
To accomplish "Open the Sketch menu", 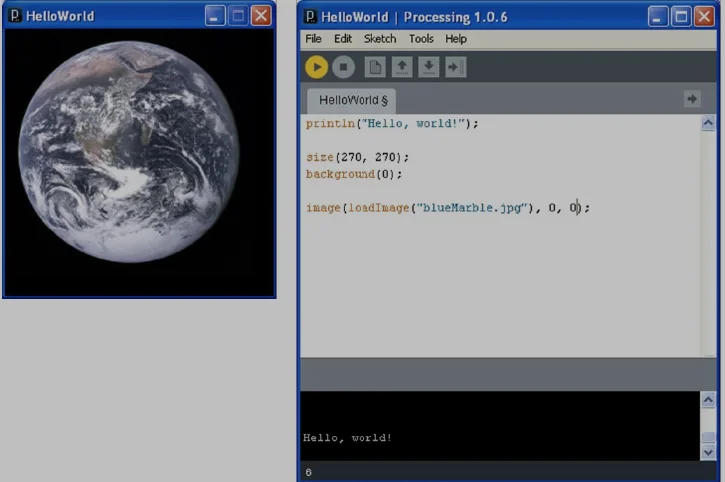I will tap(380, 39).
